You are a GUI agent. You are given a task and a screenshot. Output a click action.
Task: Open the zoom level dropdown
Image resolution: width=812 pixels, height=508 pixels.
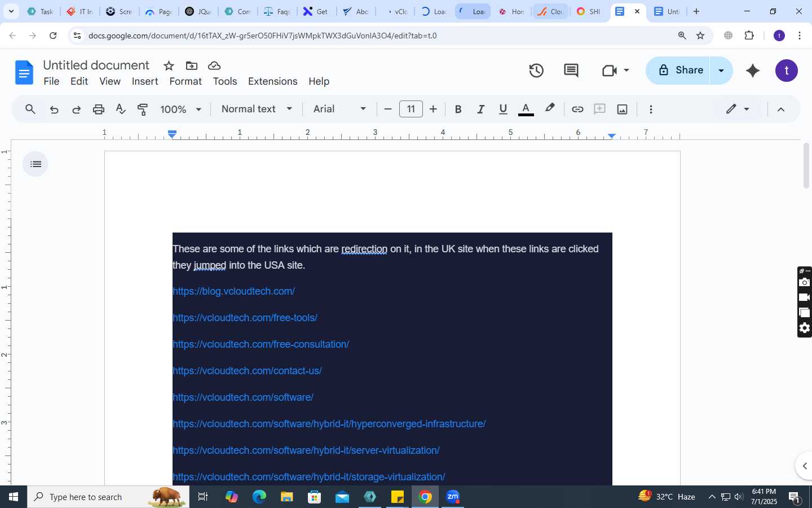tap(180, 110)
